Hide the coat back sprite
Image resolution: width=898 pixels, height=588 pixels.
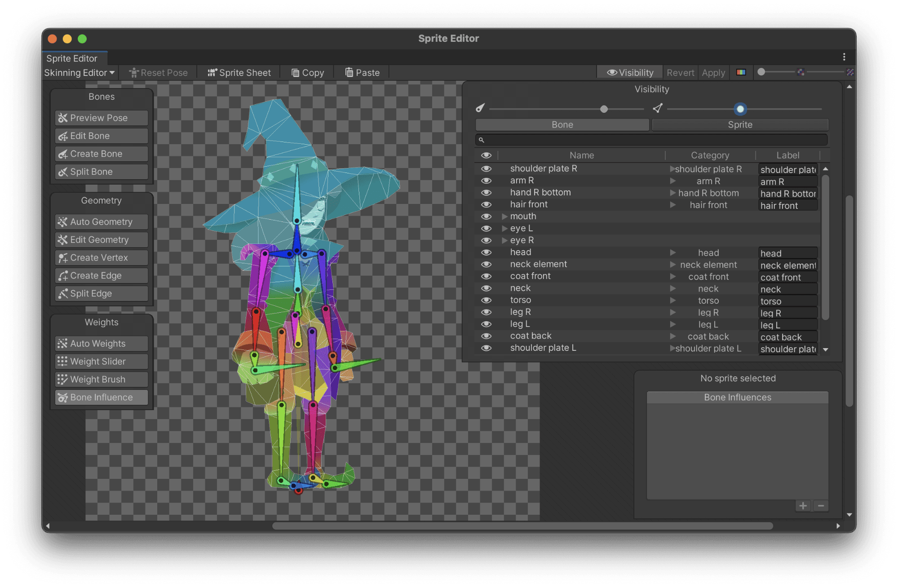486,336
